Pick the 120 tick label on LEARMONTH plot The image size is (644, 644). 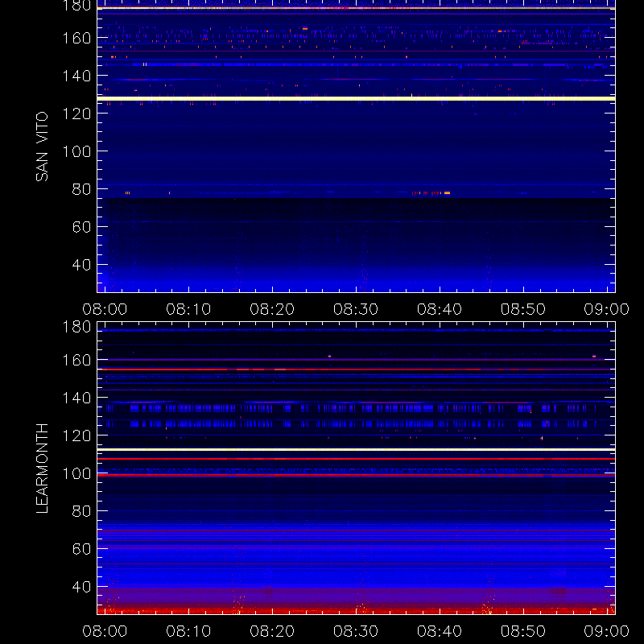[76, 436]
